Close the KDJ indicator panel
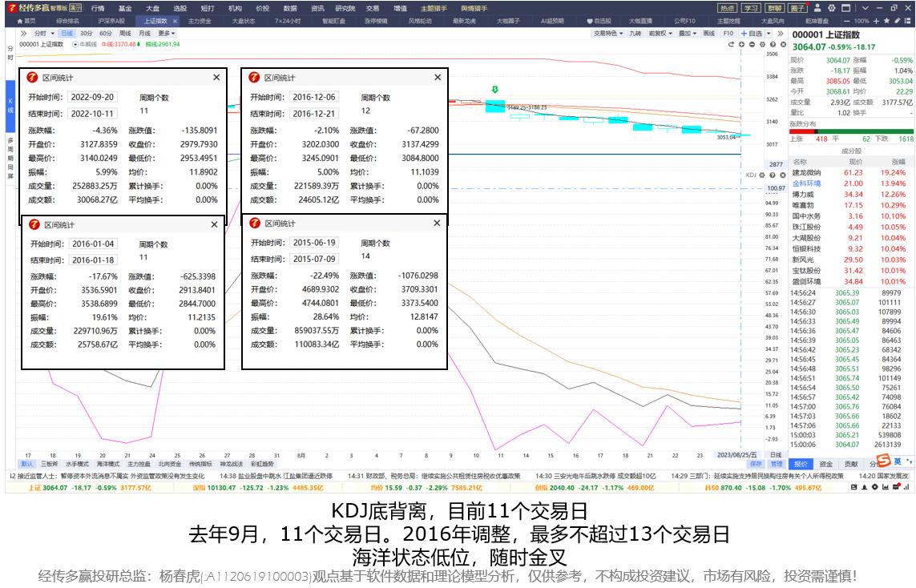This screenshot has width=916, height=588. pos(783,175)
